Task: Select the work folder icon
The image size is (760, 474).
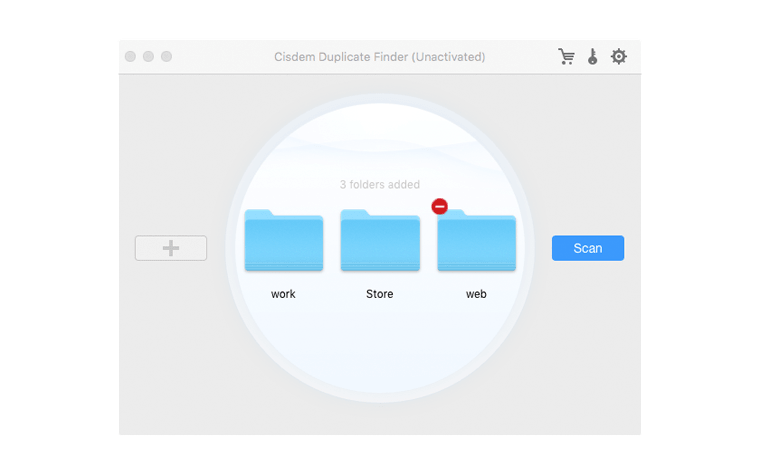Action: [x=284, y=240]
